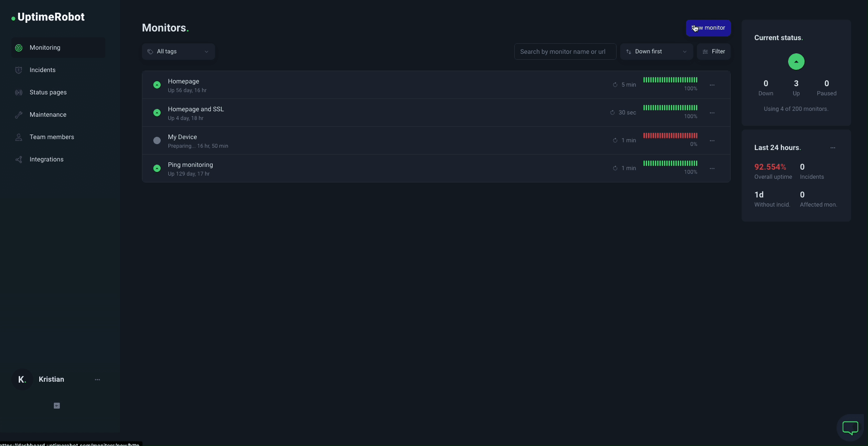Open My Device row options menu
Viewport: 868px width, 446px height.
(x=712, y=140)
